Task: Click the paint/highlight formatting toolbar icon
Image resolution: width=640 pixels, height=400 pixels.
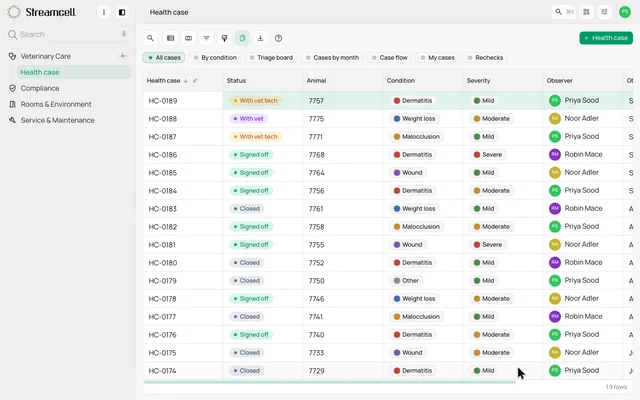Action: coord(224,38)
